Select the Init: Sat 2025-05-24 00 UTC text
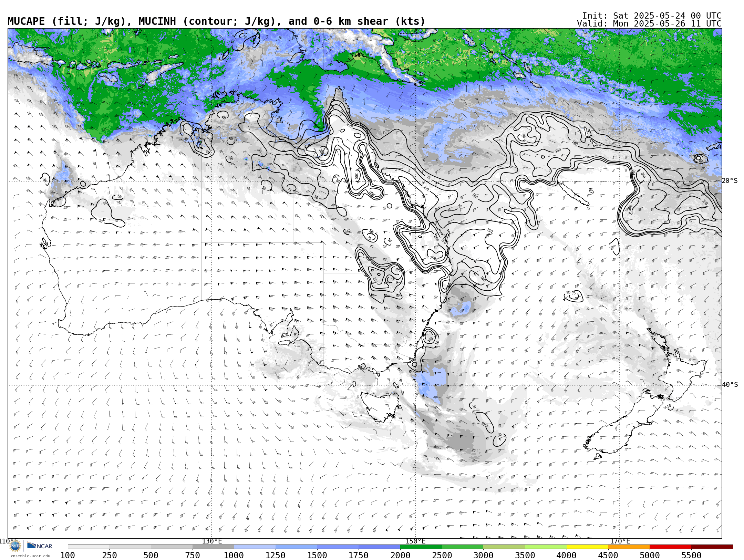Screen dimensions: 744x560 click(652, 16)
